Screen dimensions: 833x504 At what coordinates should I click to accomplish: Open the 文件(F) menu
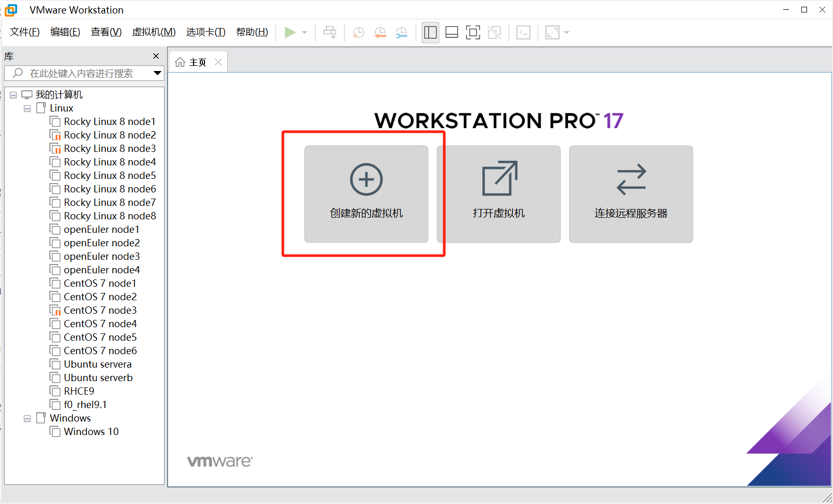click(25, 32)
